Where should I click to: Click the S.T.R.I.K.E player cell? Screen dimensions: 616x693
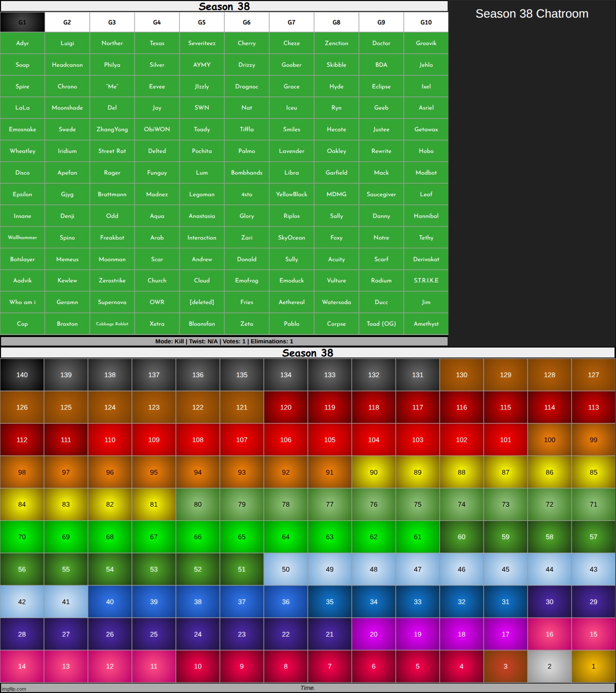[x=426, y=281]
